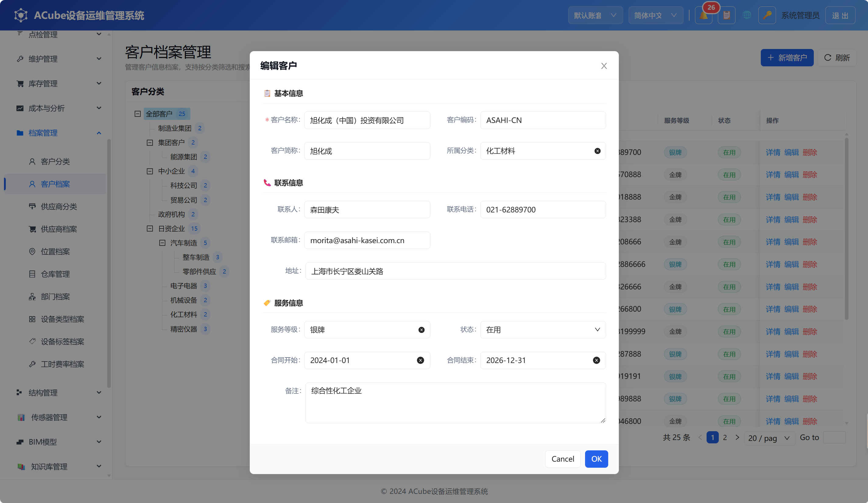Click the OK button in dialog

coord(596,459)
